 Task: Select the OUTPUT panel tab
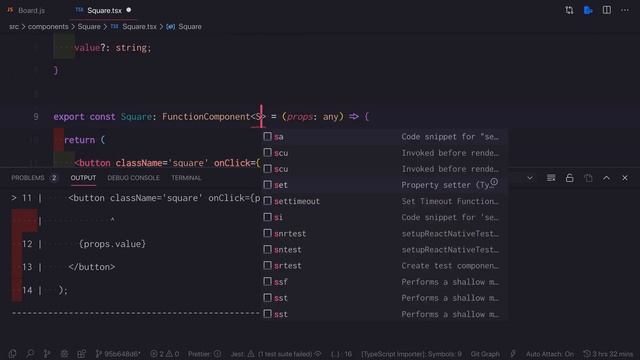pyautogui.click(x=83, y=178)
